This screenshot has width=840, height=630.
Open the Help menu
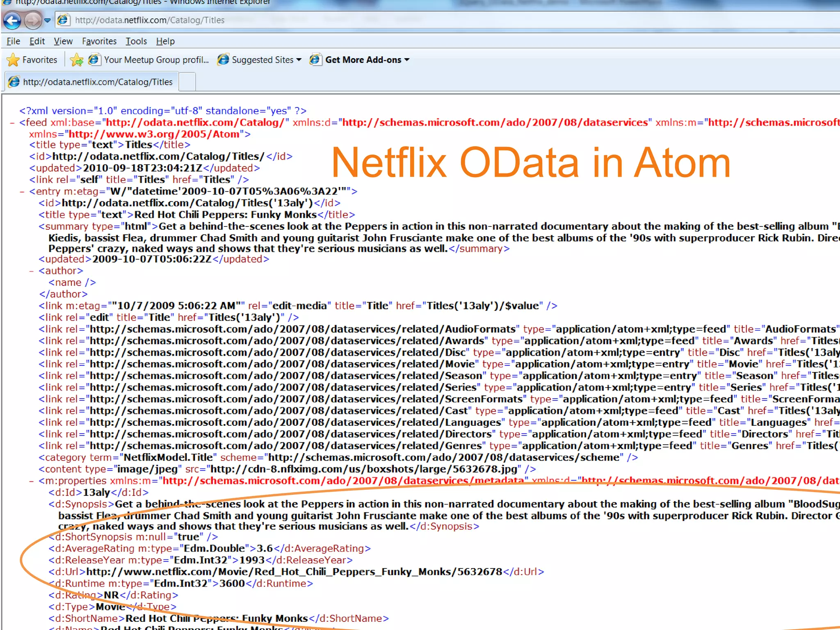[x=165, y=41]
